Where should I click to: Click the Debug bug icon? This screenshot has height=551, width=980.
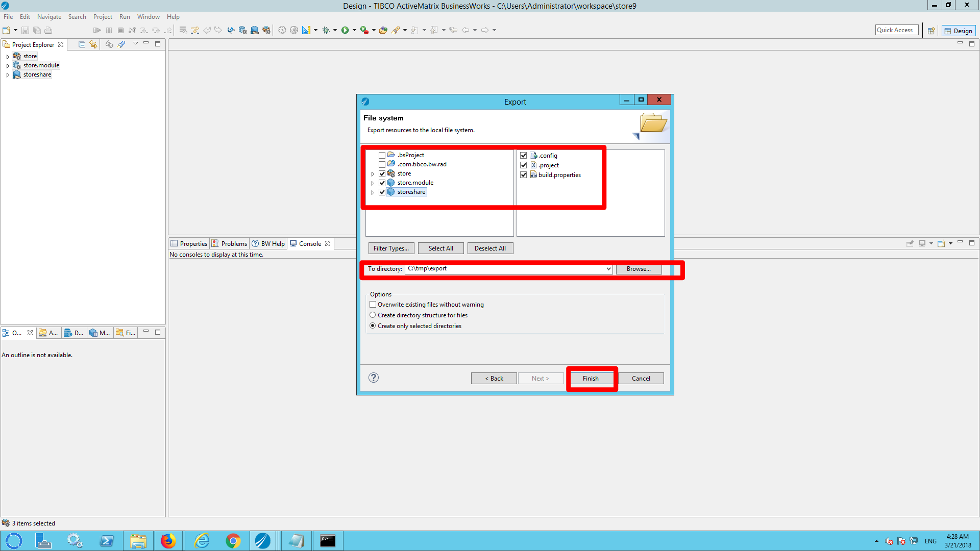click(x=326, y=30)
